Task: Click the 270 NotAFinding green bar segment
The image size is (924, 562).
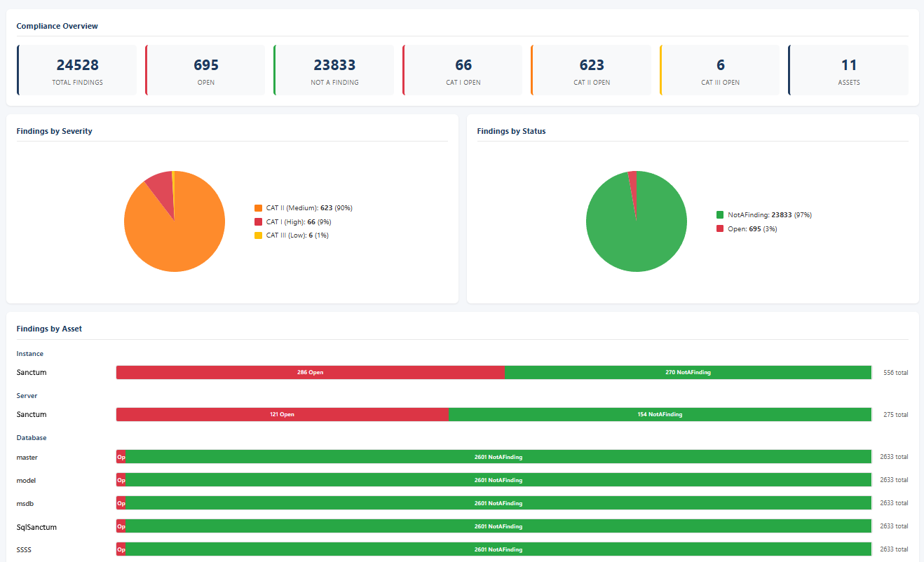Action: click(x=688, y=373)
